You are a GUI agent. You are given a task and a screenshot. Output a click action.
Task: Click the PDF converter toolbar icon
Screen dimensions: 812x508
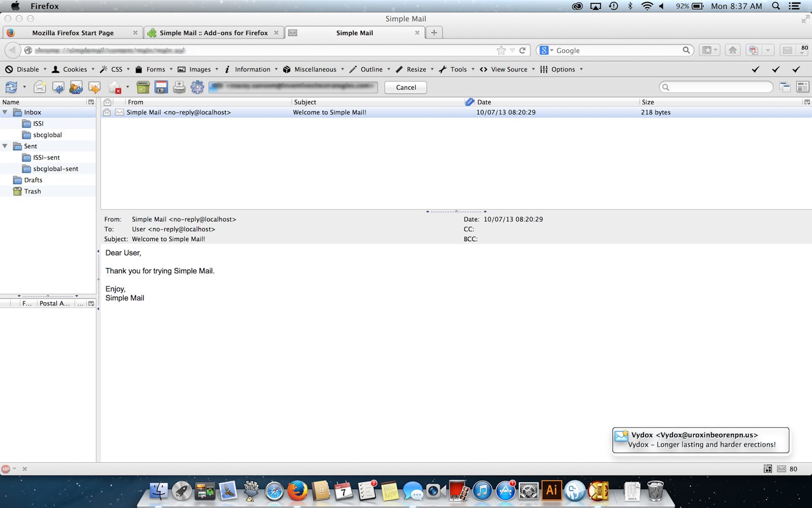point(754,50)
